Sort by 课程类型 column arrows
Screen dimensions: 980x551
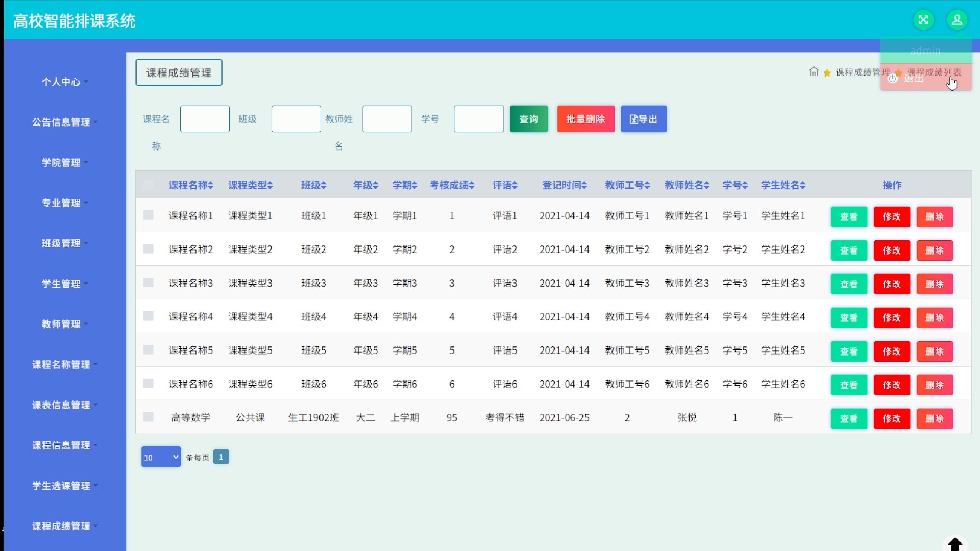point(270,185)
